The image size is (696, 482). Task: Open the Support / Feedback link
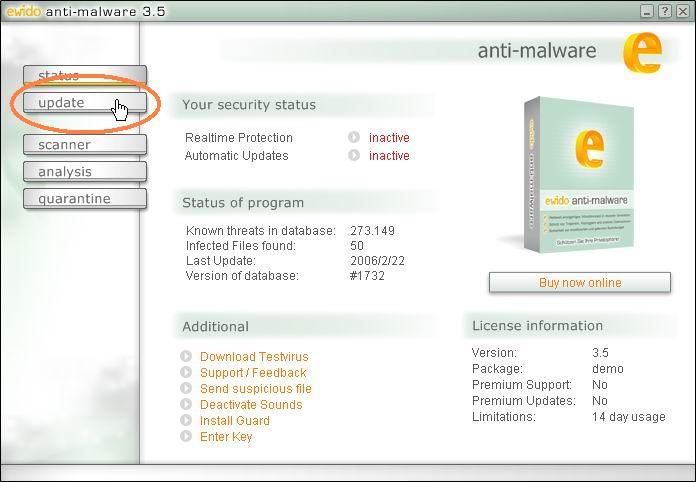(x=253, y=373)
